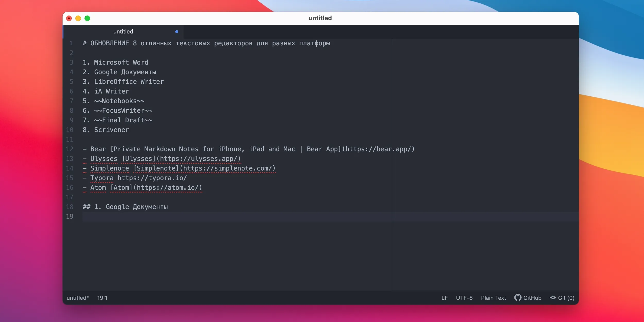Click the line '3. LibreOffice Writer'
644x322 pixels.
tap(123, 82)
